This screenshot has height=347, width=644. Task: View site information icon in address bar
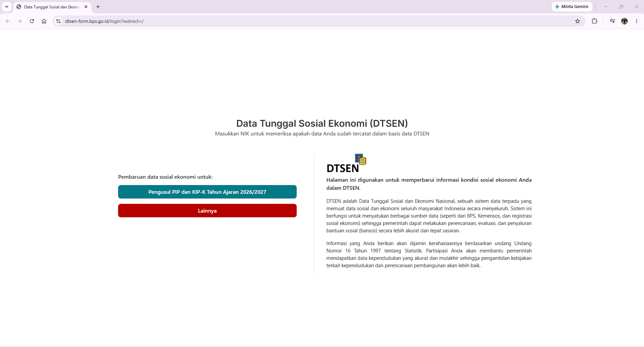click(x=58, y=21)
